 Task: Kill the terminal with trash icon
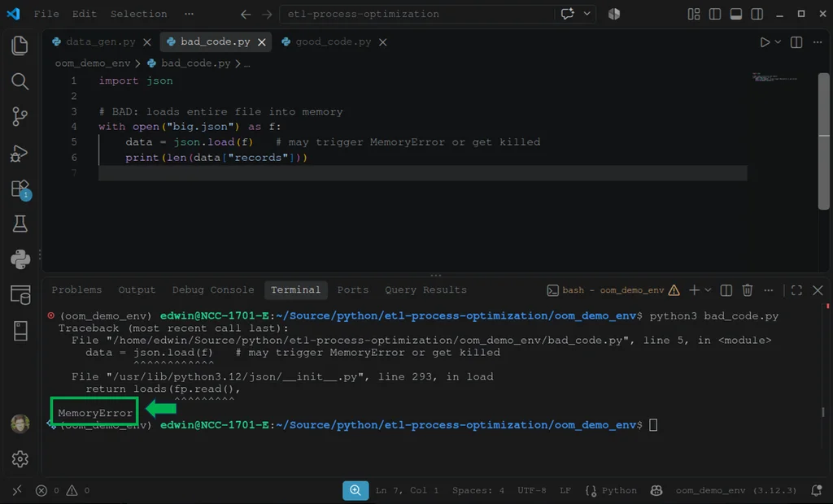click(748, 290)
